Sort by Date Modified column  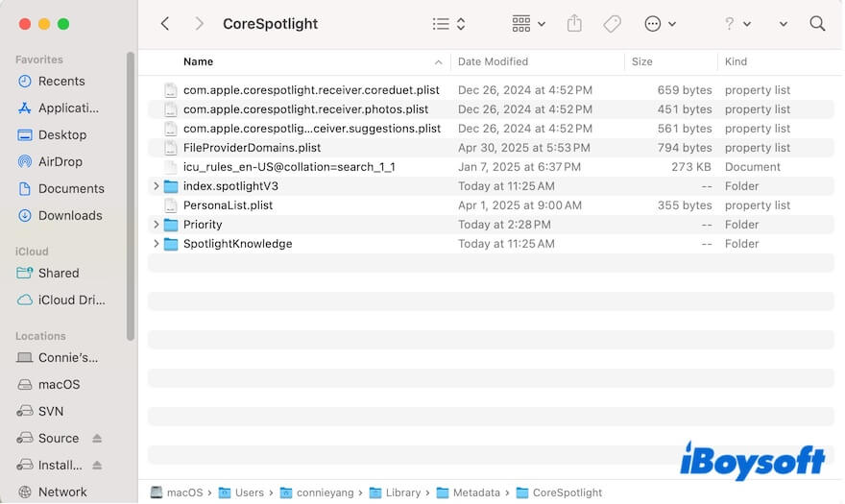point(493,61)
